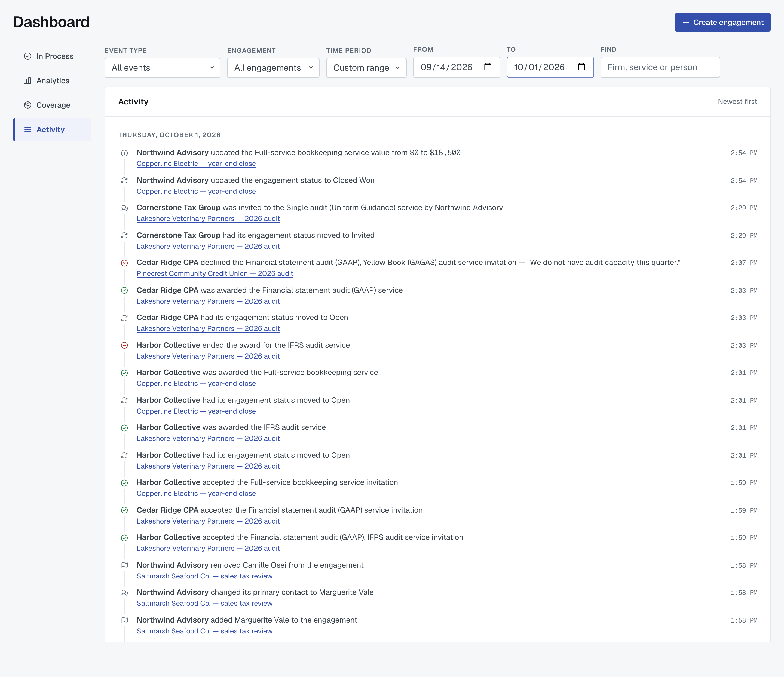Click the Activity panel heading
This screenshot has width=784, height=677.
(133, 101)
